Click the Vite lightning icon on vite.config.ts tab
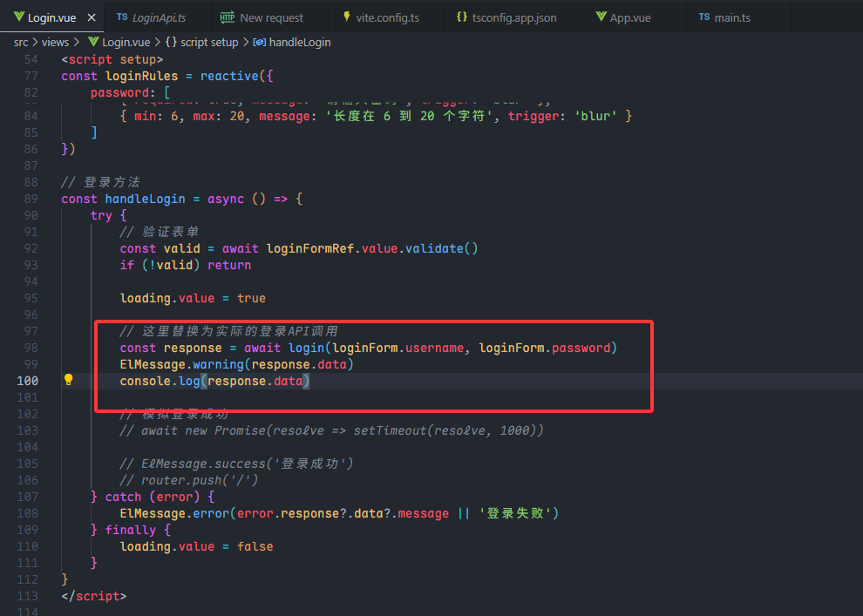863x616 pixels. pos(347,17)
